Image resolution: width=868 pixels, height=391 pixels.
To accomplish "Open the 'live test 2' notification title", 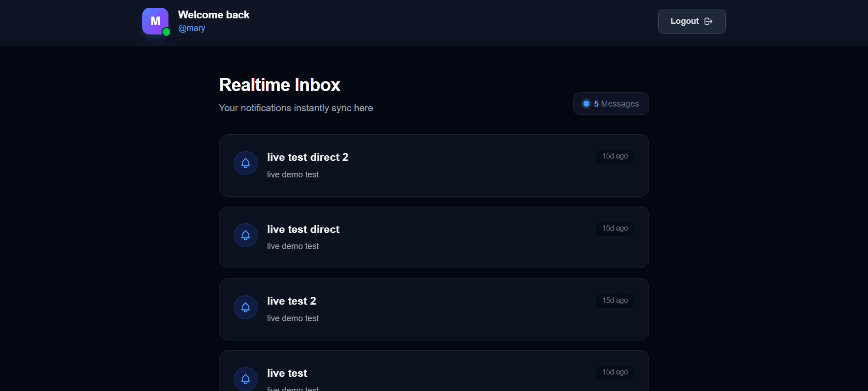I will (291, 301).
